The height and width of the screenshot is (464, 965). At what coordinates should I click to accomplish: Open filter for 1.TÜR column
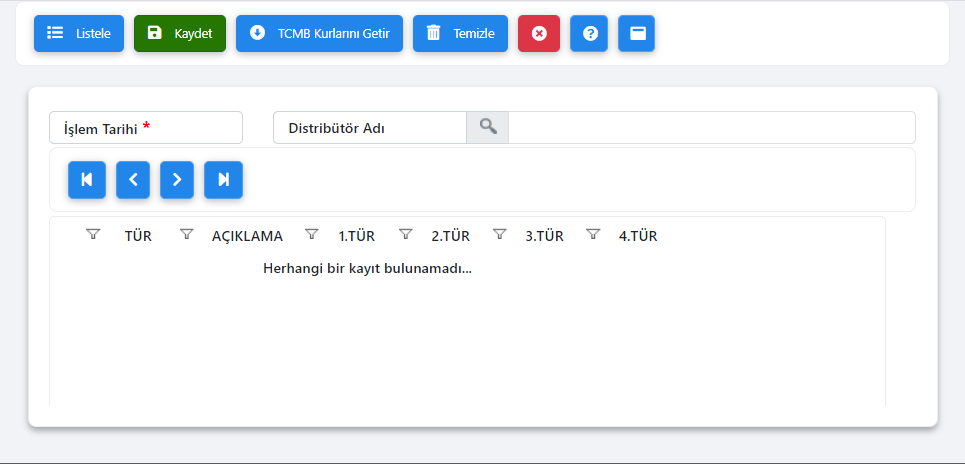311,235
